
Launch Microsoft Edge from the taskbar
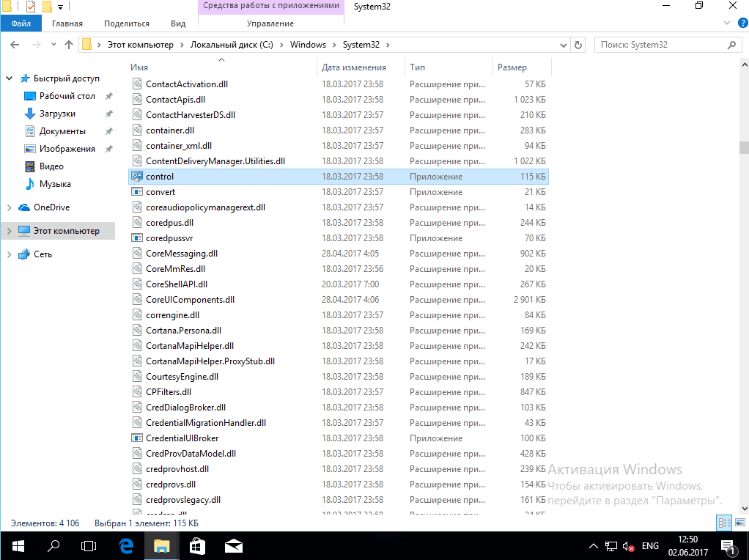125,546
